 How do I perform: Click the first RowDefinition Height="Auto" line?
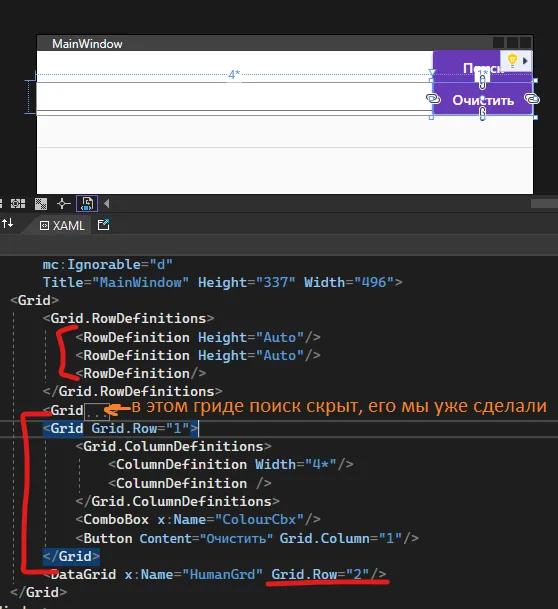pos(198,337)
